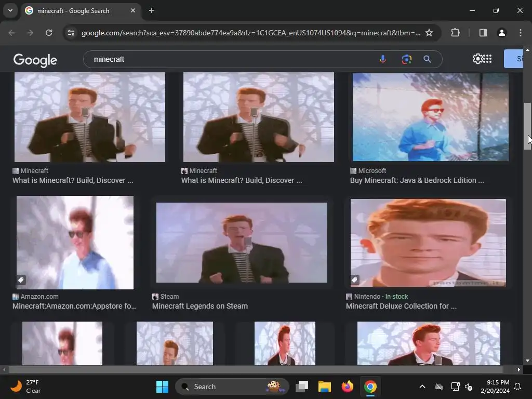The image size is (532, 399).
Task: Click the magnifier search button
Action: coord(428,59)
